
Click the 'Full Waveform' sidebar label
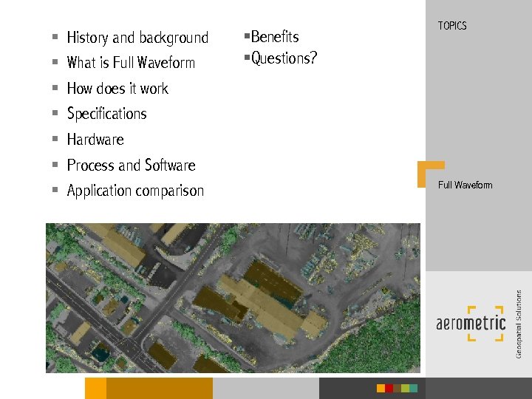465,185
